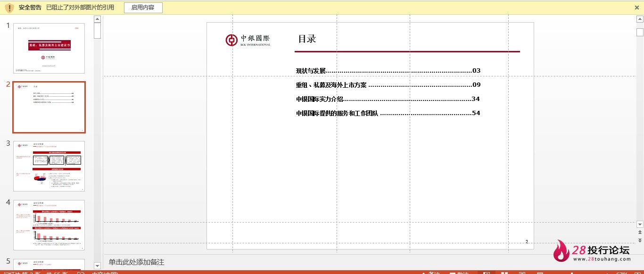This screenshot has height=274, width=644.
Task: Click the slide page number 2
Action: [527, 242]
